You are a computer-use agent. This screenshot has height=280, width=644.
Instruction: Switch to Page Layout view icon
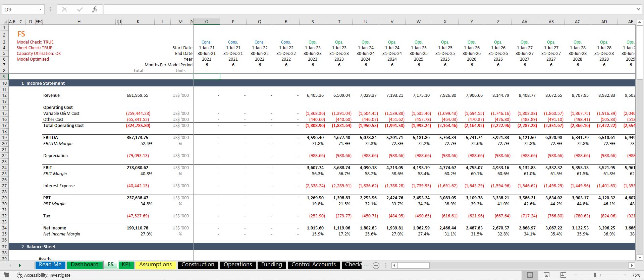click(x=546, y=275)
